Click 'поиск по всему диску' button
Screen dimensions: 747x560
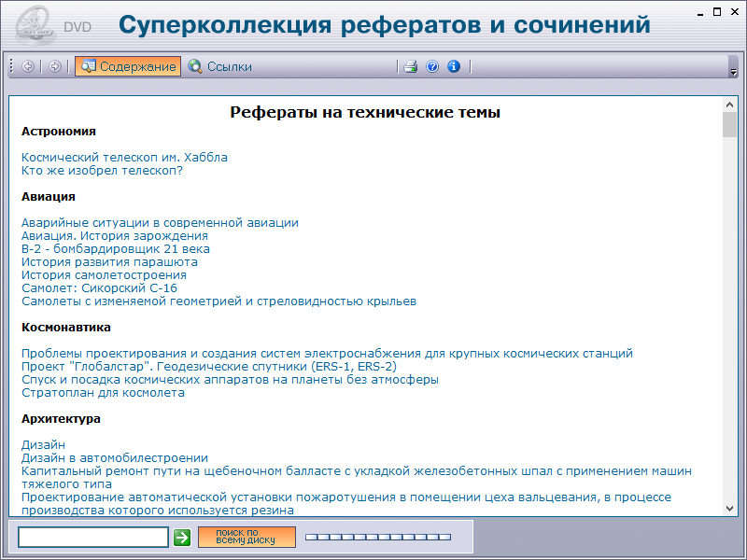(247, 537)
